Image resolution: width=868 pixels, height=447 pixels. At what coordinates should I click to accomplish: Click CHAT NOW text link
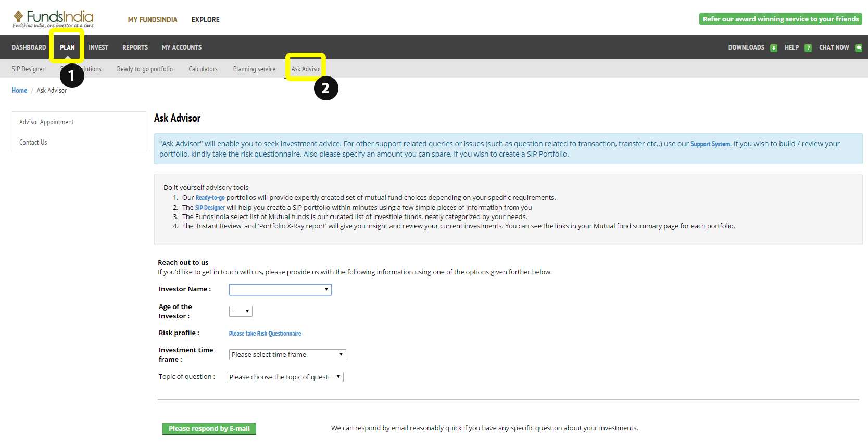834,47
